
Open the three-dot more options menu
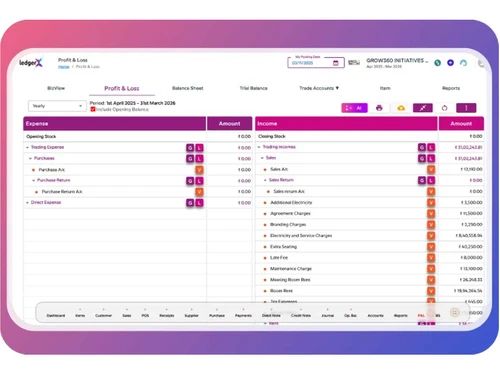tap(466, 108)
